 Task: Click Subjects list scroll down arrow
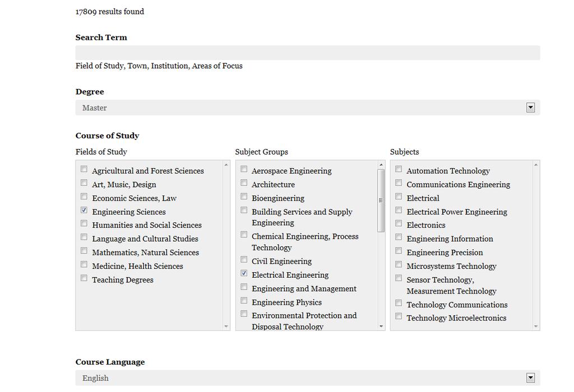(x=536, y=326)
